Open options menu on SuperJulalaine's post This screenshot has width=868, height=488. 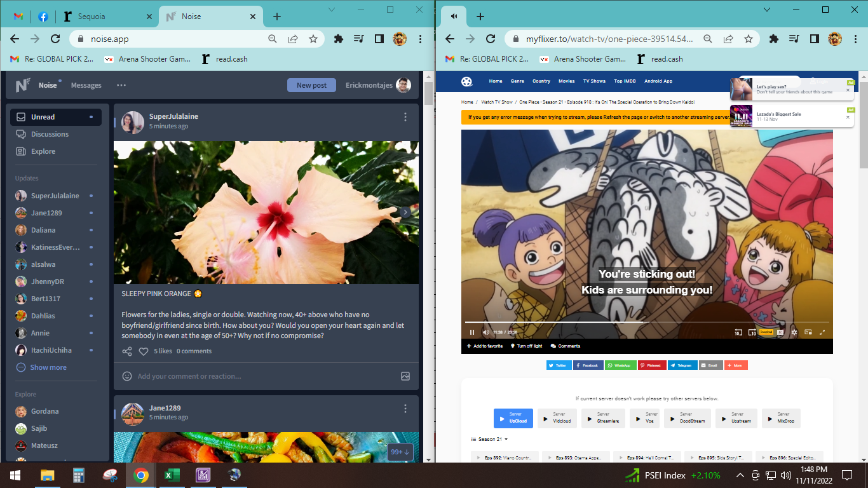pos(405,117)
